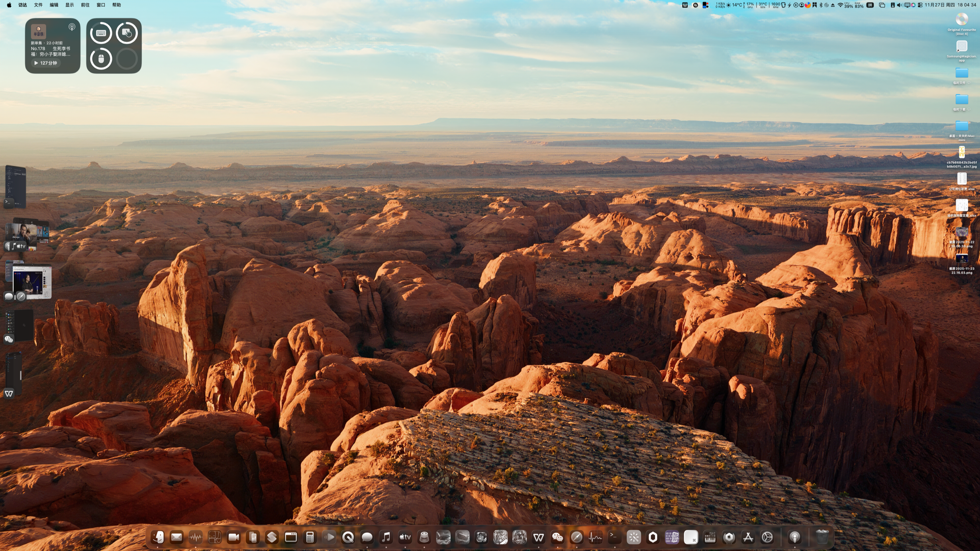Open Control Center toggles icon
The height and width of the screenshot is (551, 980).
[x=920, y=5]
